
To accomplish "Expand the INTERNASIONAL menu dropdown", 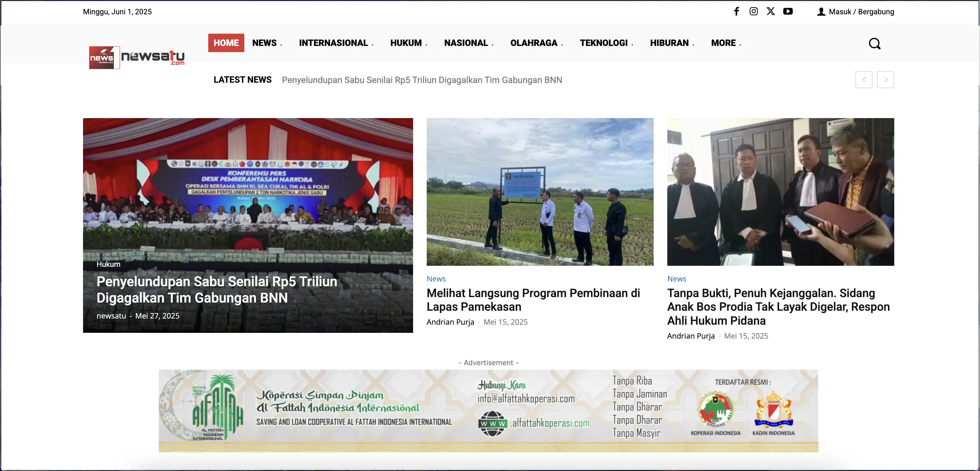I will (x=336, y=43).
